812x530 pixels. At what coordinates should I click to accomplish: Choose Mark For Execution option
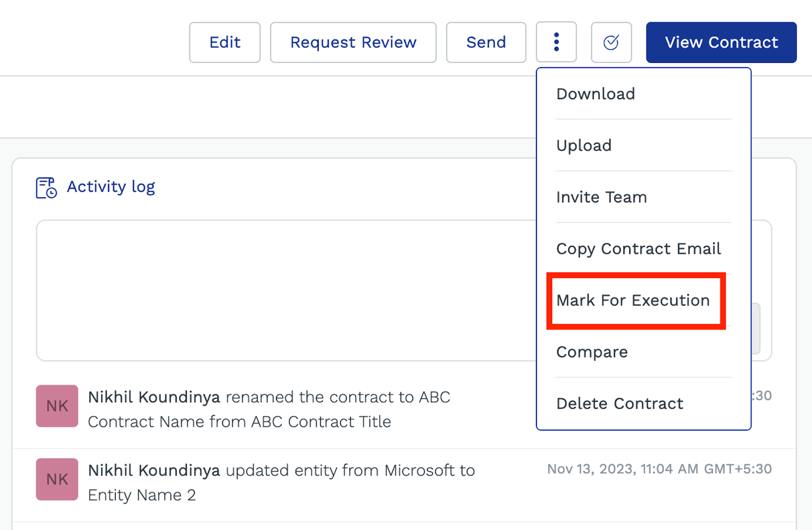(x=633, y=301)
